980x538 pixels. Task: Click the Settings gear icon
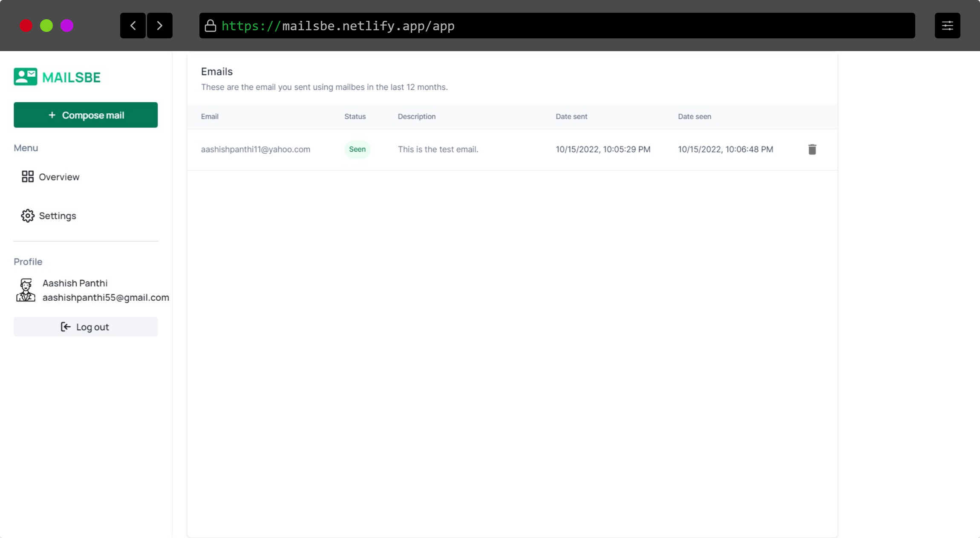tap(28, 216)
